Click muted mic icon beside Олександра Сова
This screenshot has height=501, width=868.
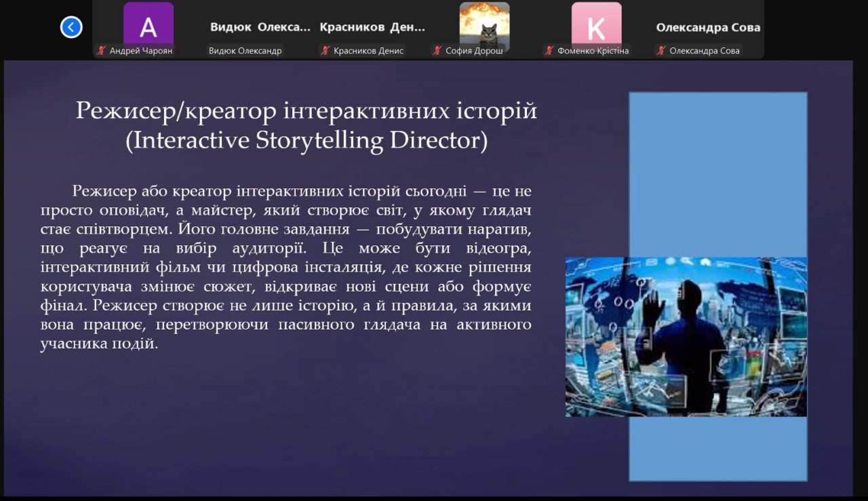click(x=661, y=51)
